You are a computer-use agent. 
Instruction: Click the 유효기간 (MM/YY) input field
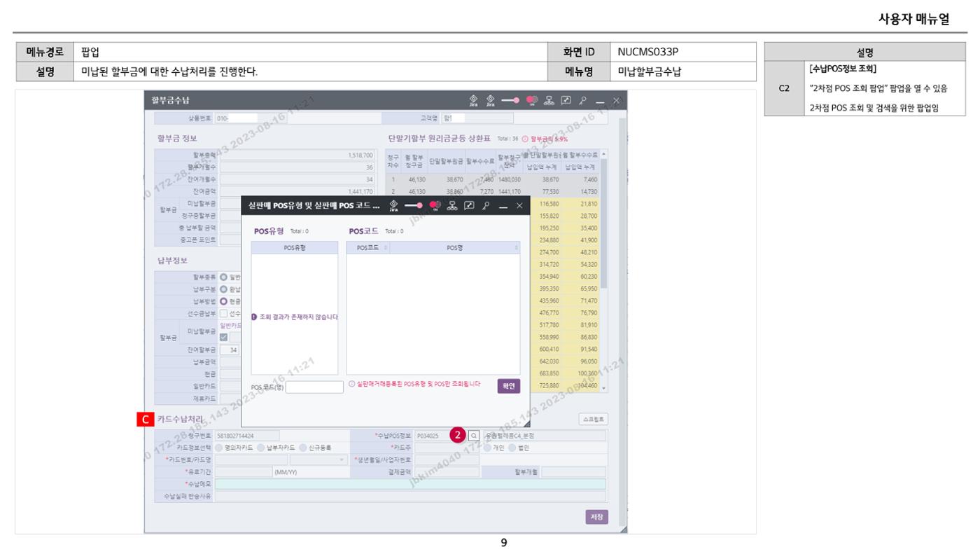point(244,472)
